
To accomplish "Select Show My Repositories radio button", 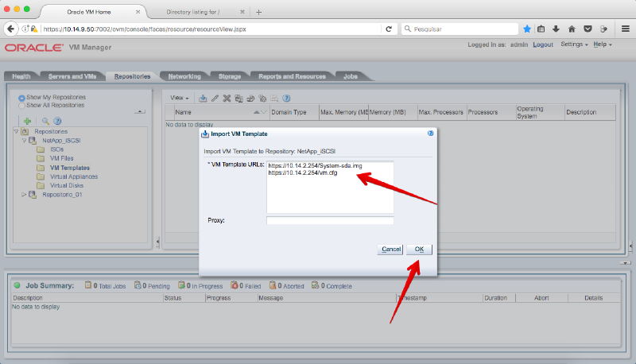I will click(21, 98).
